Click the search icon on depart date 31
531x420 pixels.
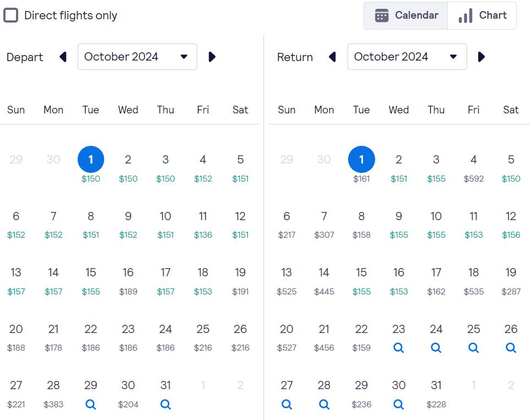point(165,404)
